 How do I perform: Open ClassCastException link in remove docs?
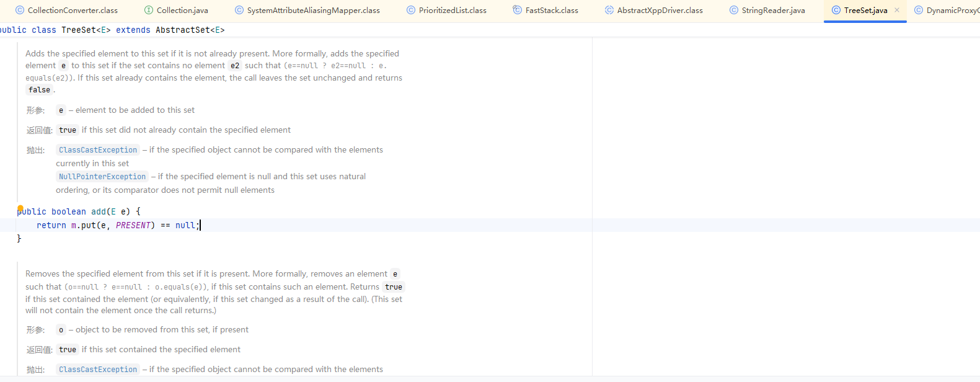[x=98, y=370]
